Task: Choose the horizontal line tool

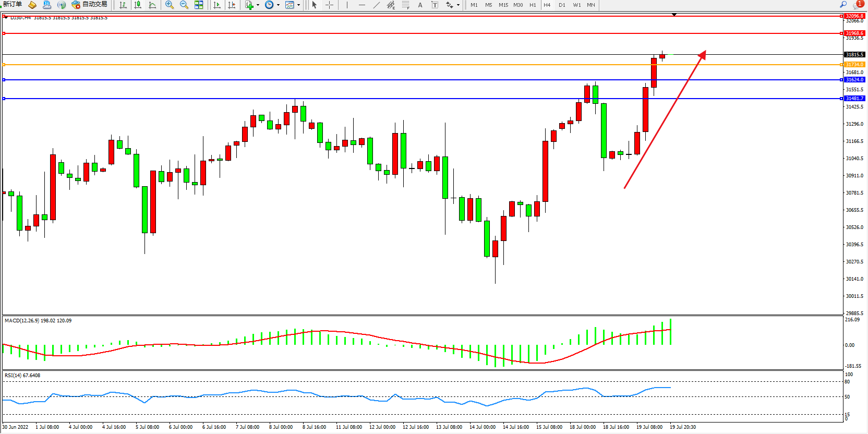Action: coord(361,5)
